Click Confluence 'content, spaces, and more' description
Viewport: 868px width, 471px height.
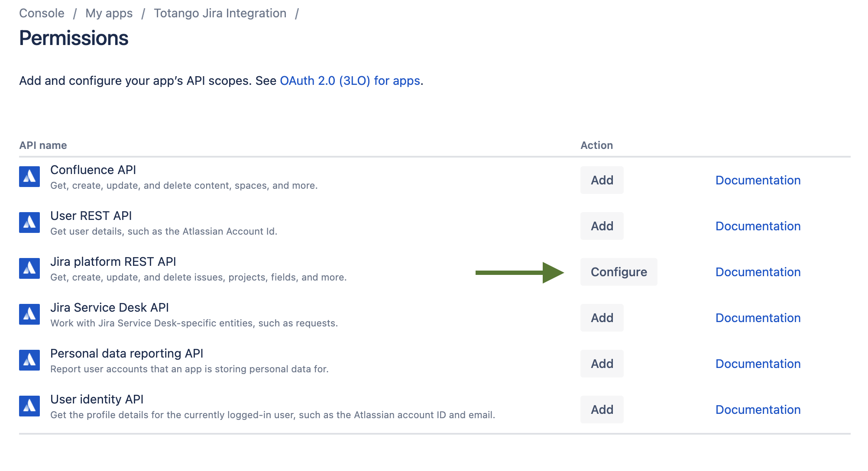click(184, 185)
